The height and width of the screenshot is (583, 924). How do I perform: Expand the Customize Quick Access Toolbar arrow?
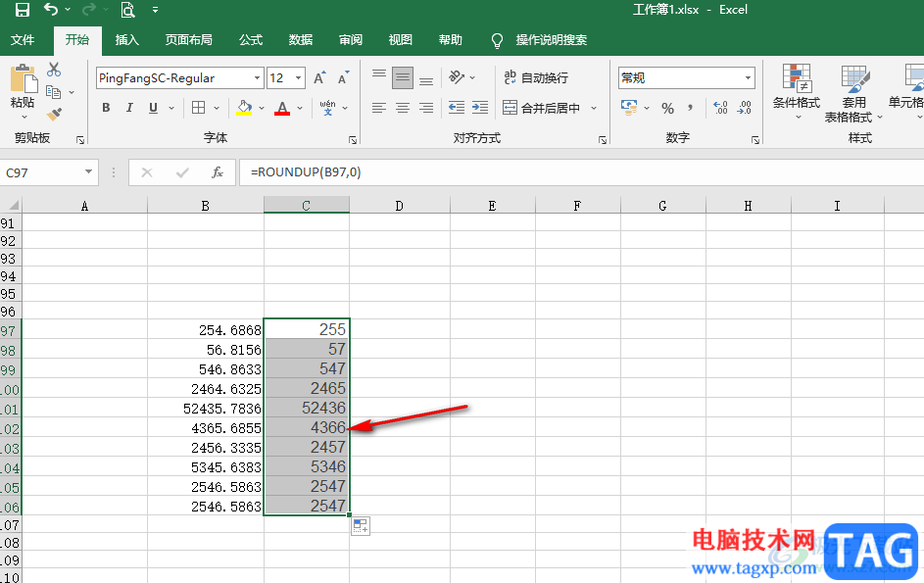(155, 10)
